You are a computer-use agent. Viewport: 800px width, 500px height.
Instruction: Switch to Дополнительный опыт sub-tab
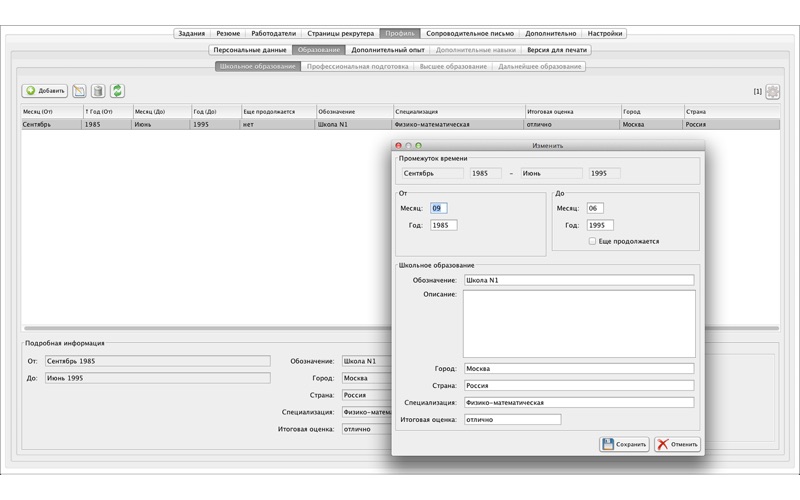[x=388, y=50]
